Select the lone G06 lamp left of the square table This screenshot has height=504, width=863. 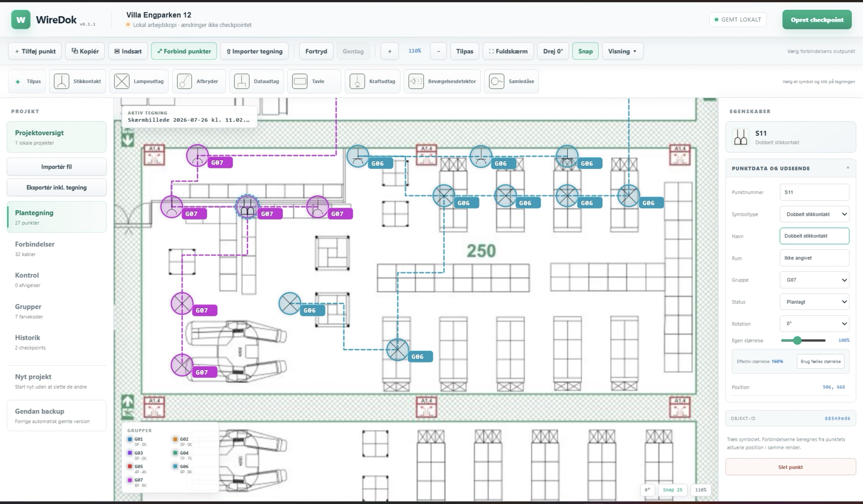[x=290, y=303]
